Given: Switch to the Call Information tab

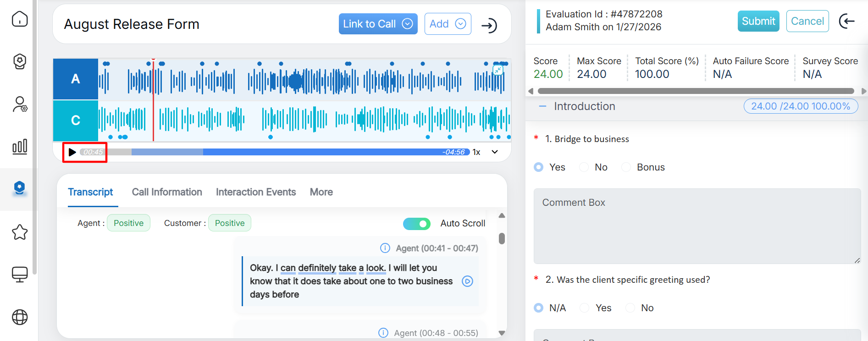Looking at the screenshot, I should click(x=167, y=192).
